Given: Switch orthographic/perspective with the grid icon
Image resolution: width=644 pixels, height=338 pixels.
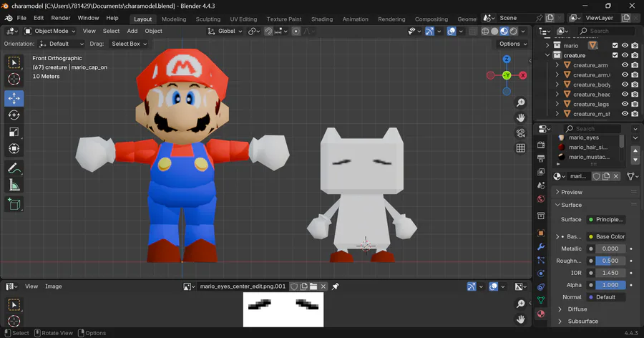Looking at the screenshot, I should pyautogui.click(x=521, y=148).
